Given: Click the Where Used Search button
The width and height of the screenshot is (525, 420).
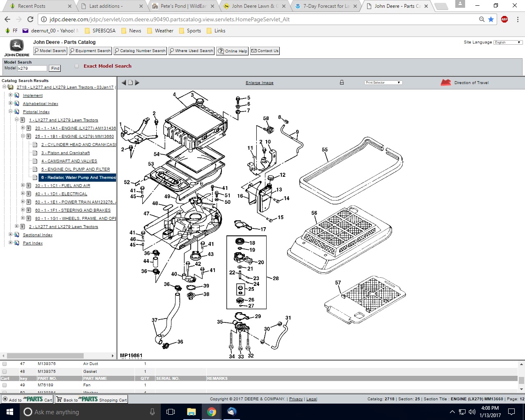Looking at the screenshot, I should (192, 51).
